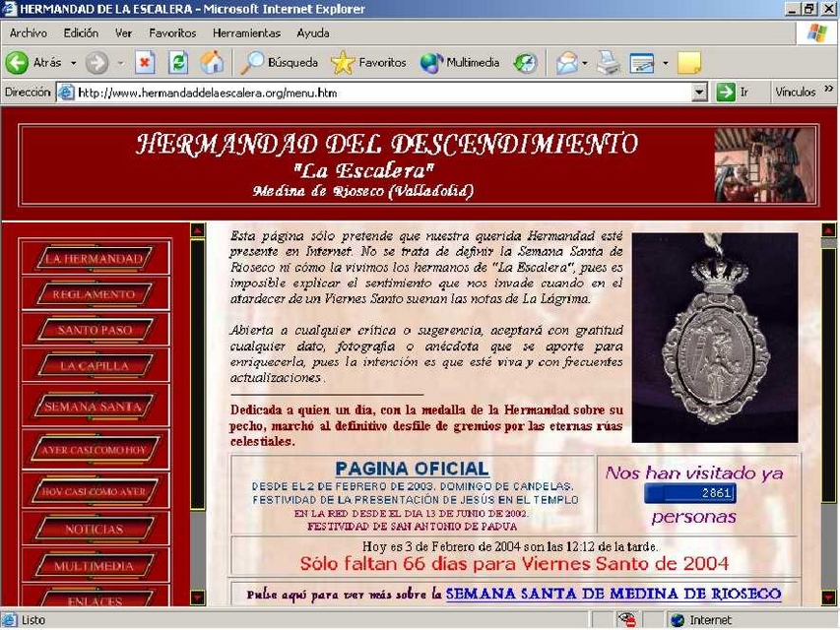Click the Forward arrow button
840x630 pixels.
(x=97, y=63)
